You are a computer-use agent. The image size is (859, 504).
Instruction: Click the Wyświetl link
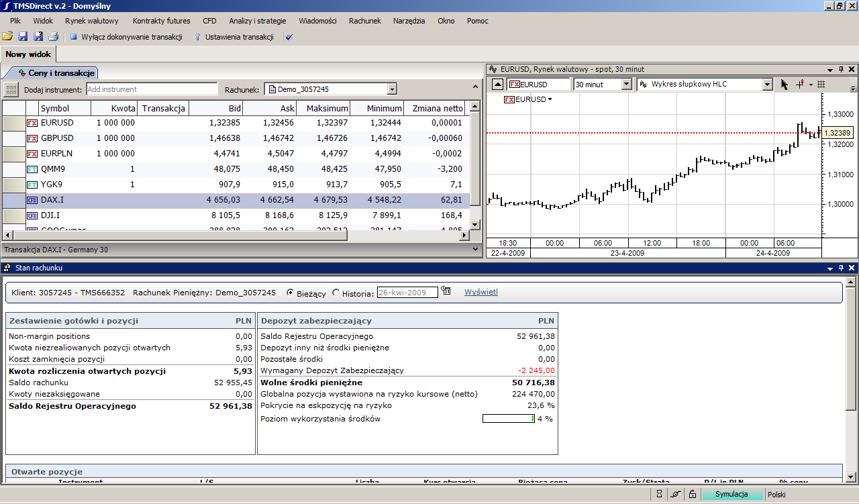tap(481, 292)
